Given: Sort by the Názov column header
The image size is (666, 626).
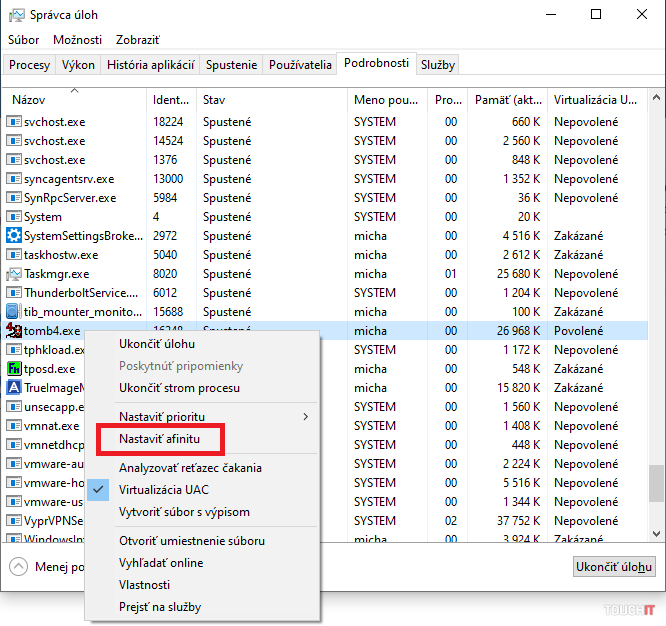Looking at the screenshot, I should click(x=30, y=100).
